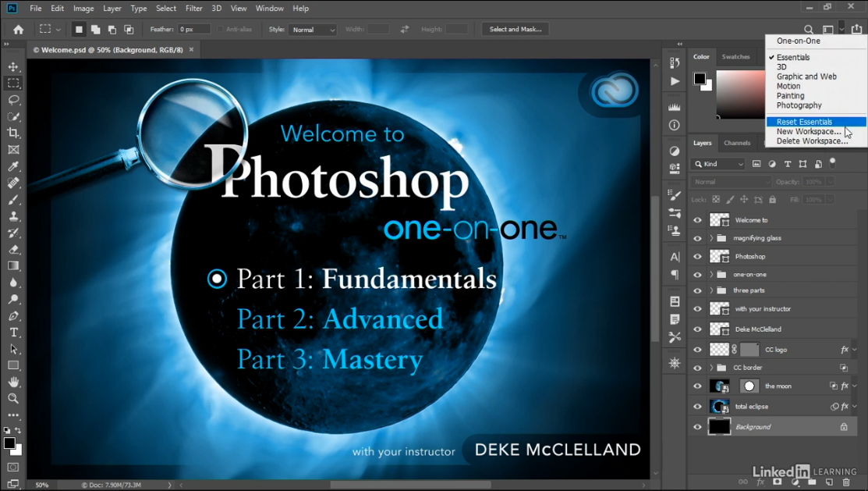Hide the Photoshop layer
The image size is (868, 491).
point(697,257)
